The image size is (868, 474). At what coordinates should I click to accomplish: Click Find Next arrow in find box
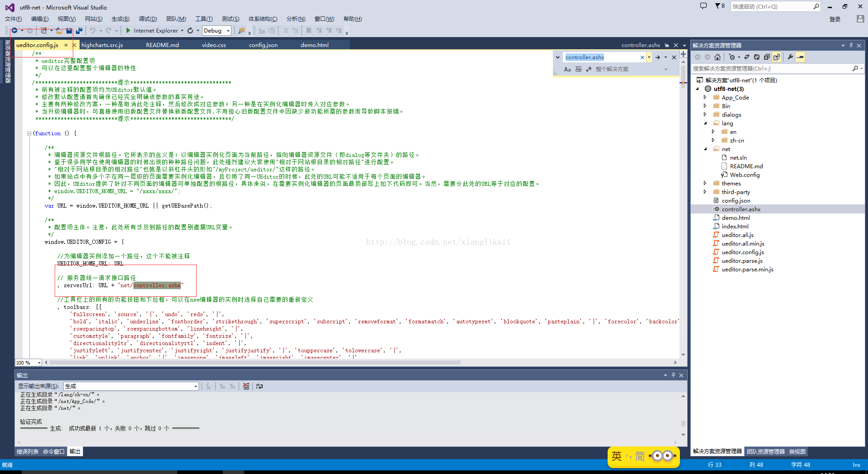[x=658, y=57]
